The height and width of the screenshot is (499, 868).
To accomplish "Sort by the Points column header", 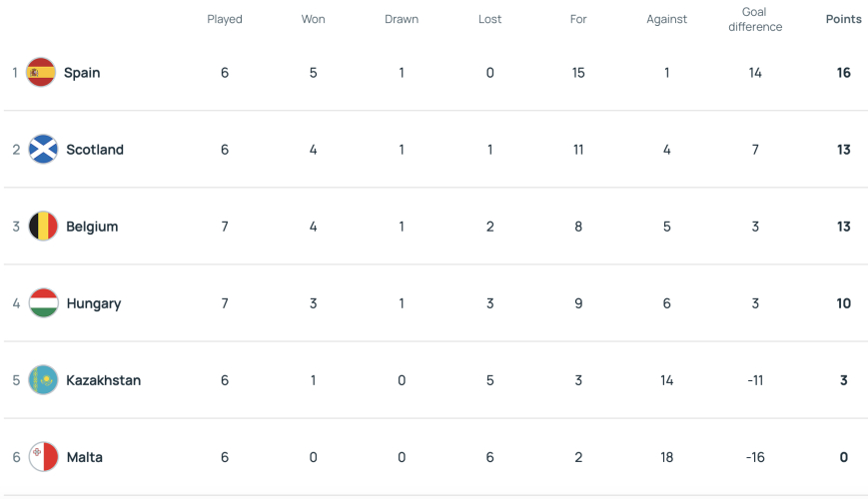I will click(x=844, y=19).
